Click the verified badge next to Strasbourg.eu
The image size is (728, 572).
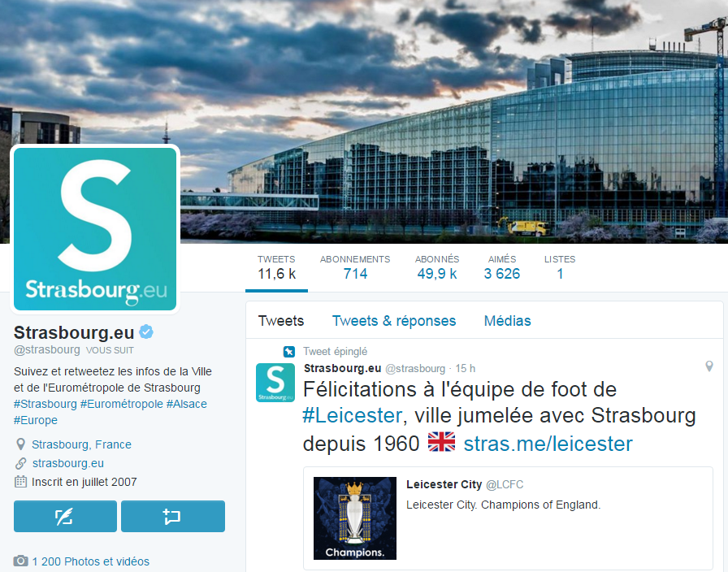pos(146,332)
